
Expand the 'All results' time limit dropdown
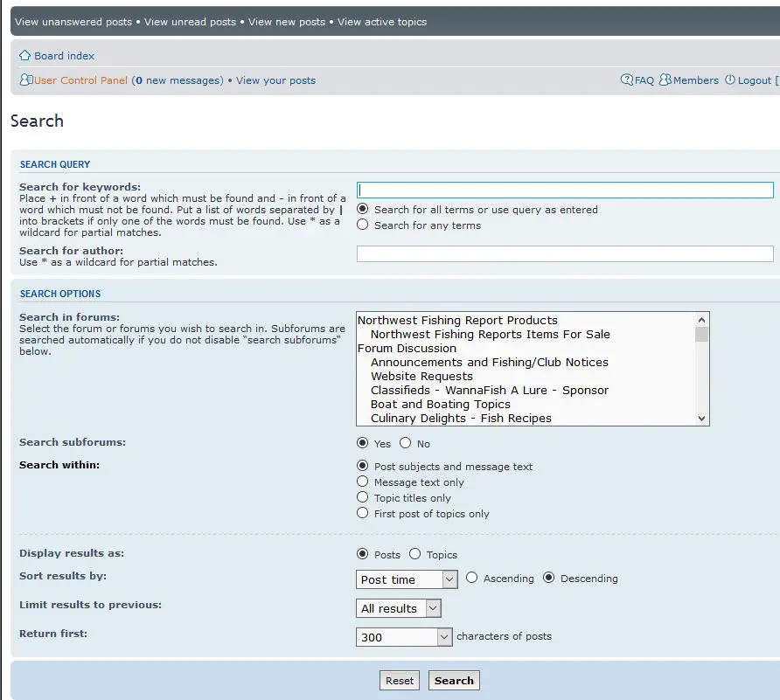pos(399,608)
